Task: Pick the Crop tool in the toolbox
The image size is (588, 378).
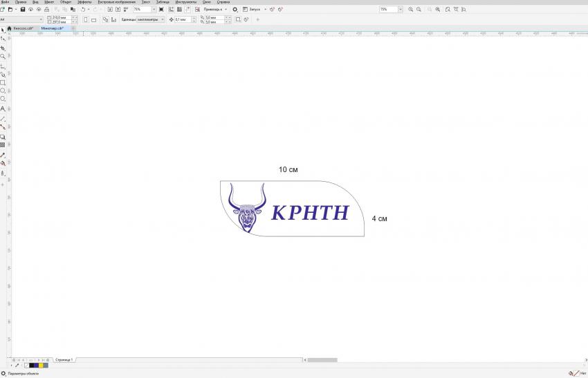Action: pos(3,48)
